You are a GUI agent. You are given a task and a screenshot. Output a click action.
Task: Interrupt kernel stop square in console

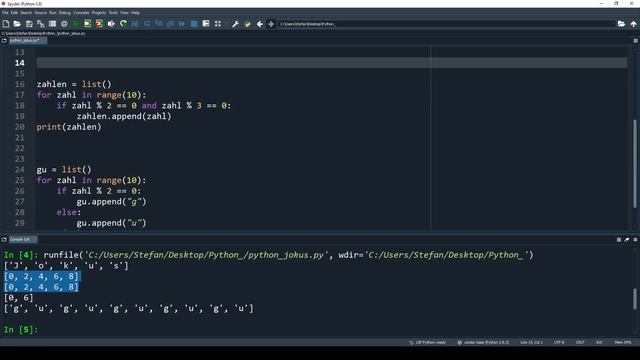pyautogui.click(x=619, y=240)
